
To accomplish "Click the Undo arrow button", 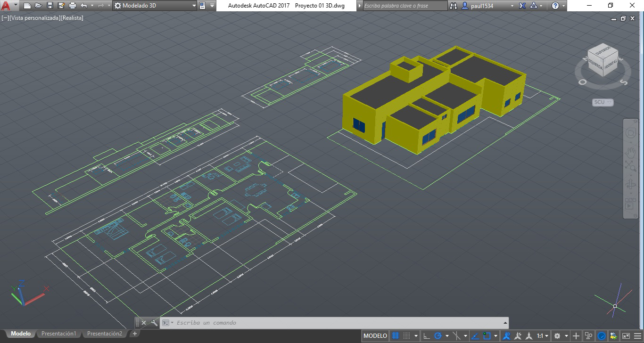I will click(83, 6).
